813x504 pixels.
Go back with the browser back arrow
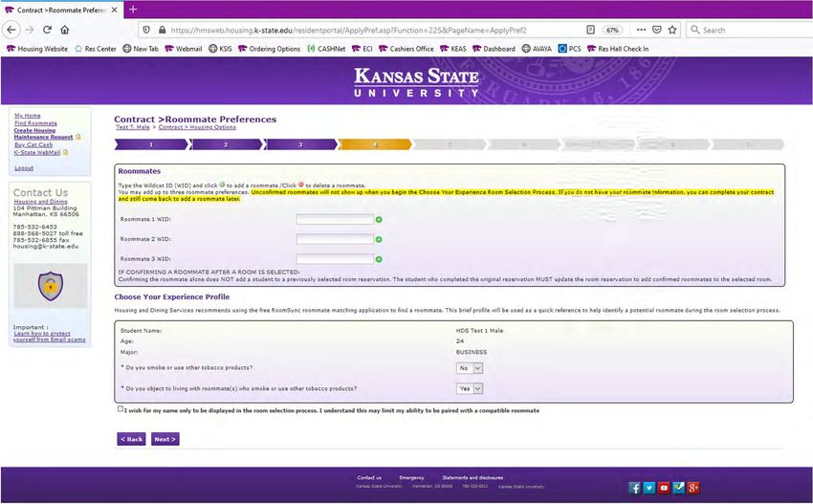[11, 30]
